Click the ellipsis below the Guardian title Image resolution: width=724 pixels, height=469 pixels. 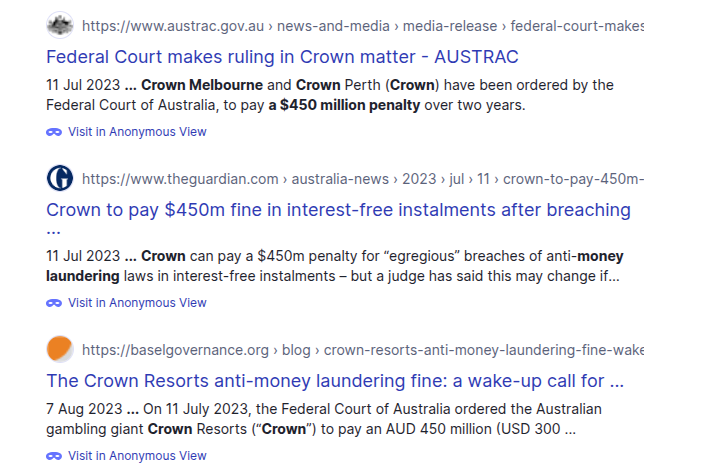[x=52, y=231]
